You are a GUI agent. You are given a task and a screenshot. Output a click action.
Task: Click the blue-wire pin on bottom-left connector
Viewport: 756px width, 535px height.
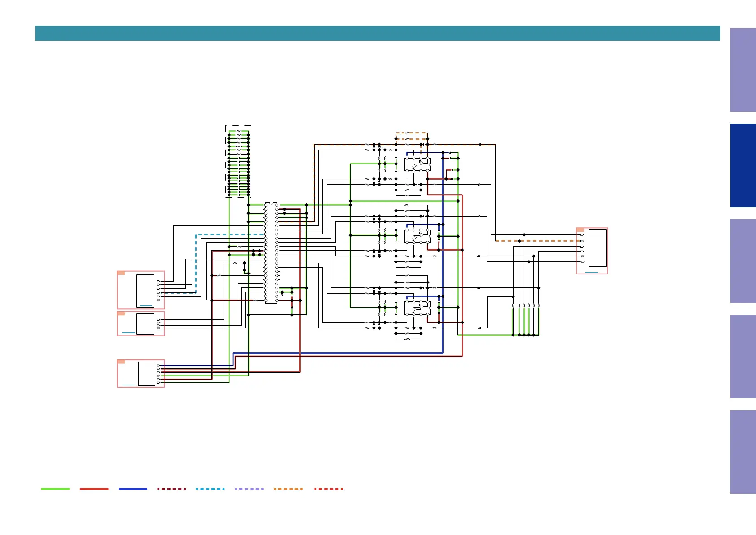click(158, 366)
